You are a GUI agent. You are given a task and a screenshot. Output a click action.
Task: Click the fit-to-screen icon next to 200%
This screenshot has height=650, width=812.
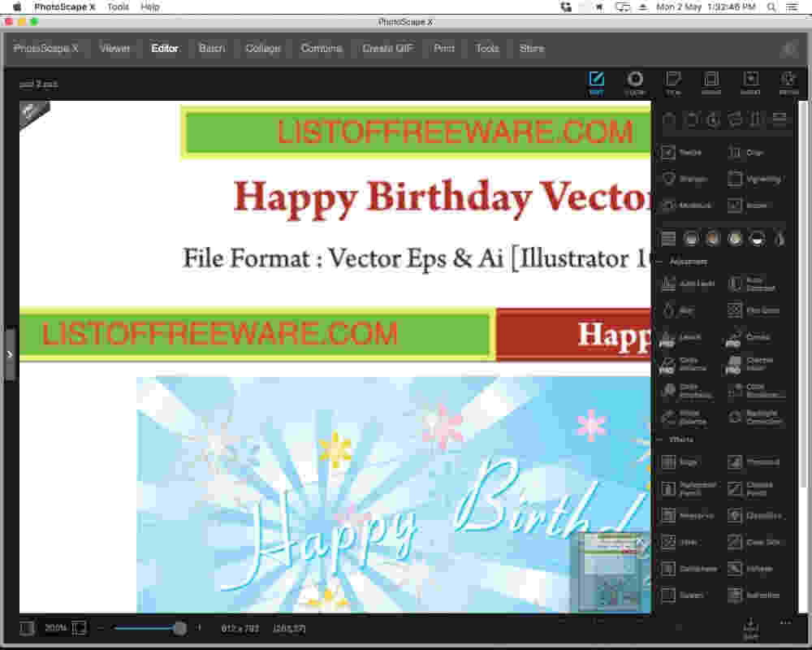(x=79, y=628)
